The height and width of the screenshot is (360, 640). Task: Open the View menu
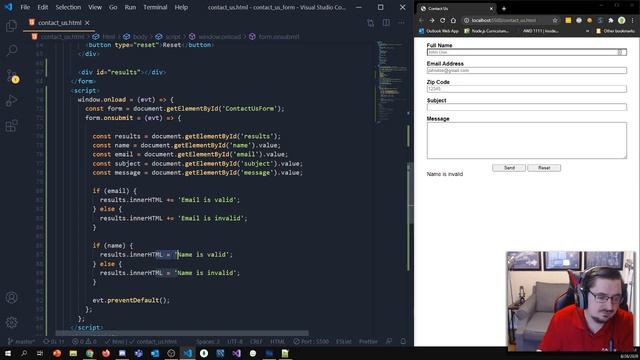click(95, 7)
